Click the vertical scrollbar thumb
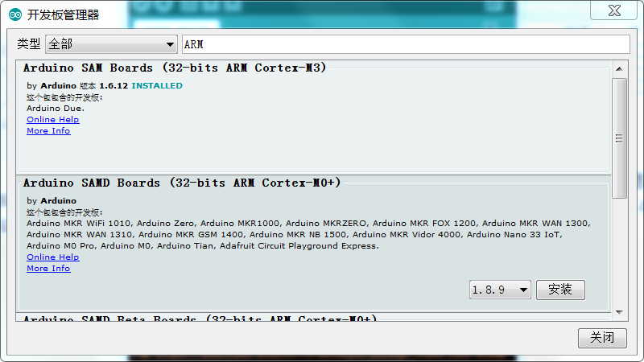Screen dimensions: 644x362 [619, 138]
